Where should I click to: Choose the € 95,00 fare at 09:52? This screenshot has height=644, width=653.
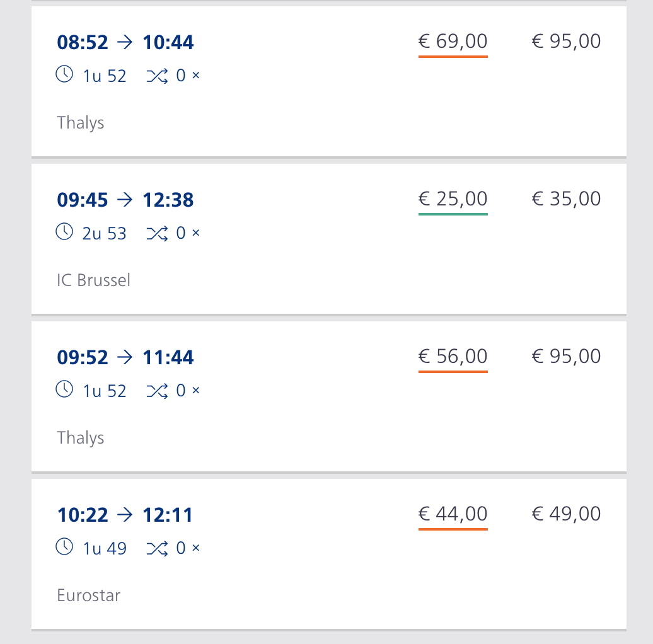click(x=566, y=357)
